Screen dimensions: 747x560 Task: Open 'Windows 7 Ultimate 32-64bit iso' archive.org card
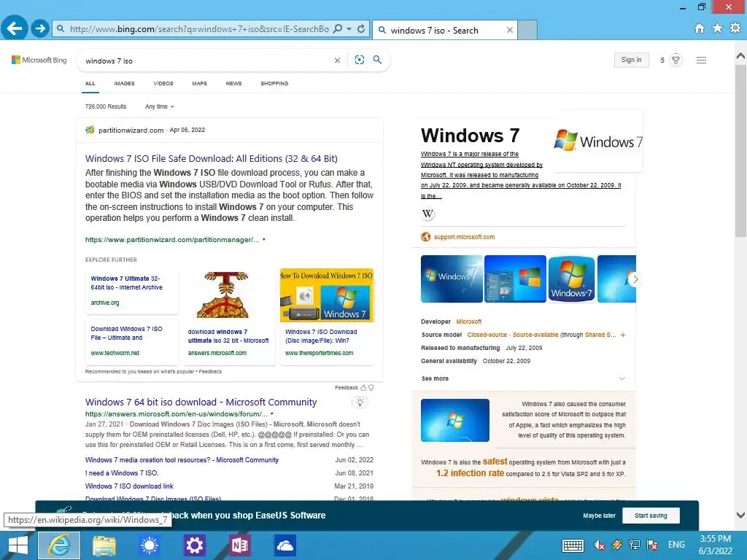pos(132,290)
